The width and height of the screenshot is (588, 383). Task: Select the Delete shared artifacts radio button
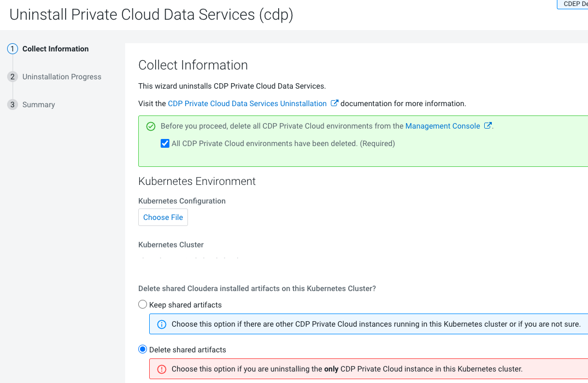143,350
